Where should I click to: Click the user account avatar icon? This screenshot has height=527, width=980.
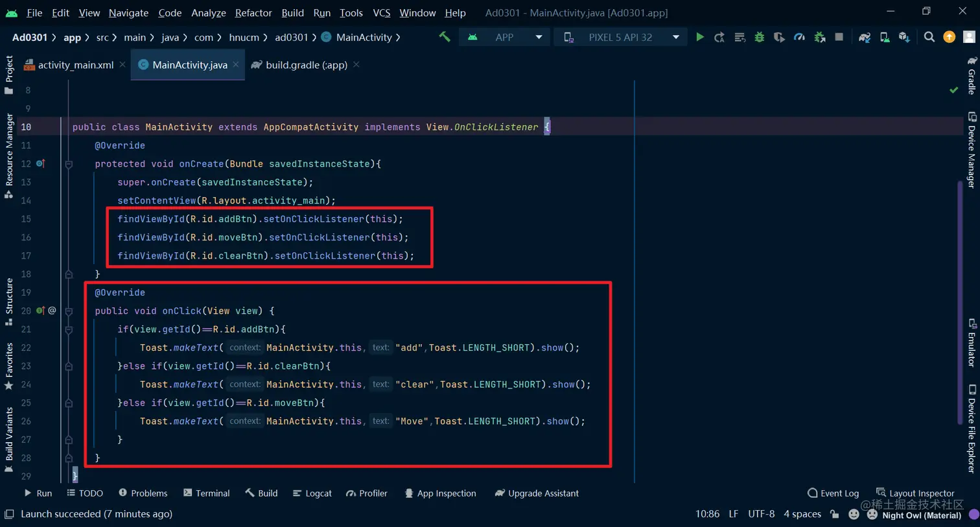(x=969, y=37)
